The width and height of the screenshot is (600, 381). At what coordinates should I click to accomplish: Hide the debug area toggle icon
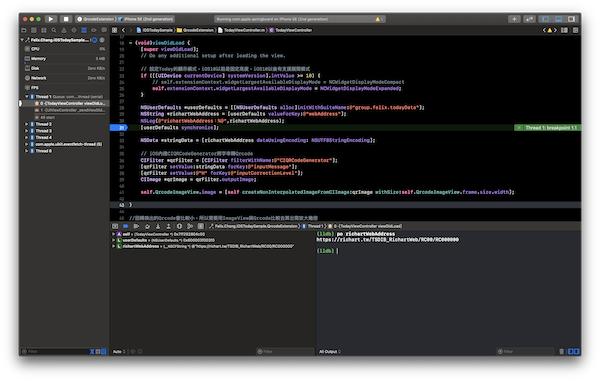click(x=115, y=226)
